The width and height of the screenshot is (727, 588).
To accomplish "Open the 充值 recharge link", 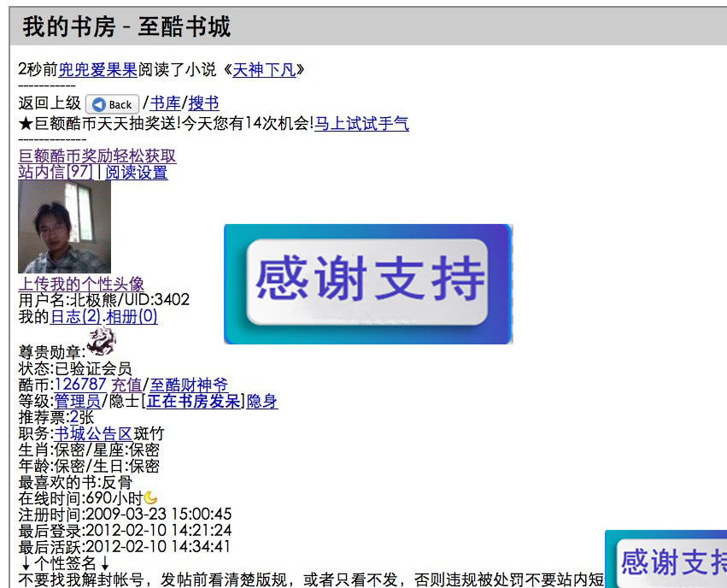I will (x=126, y=385).
